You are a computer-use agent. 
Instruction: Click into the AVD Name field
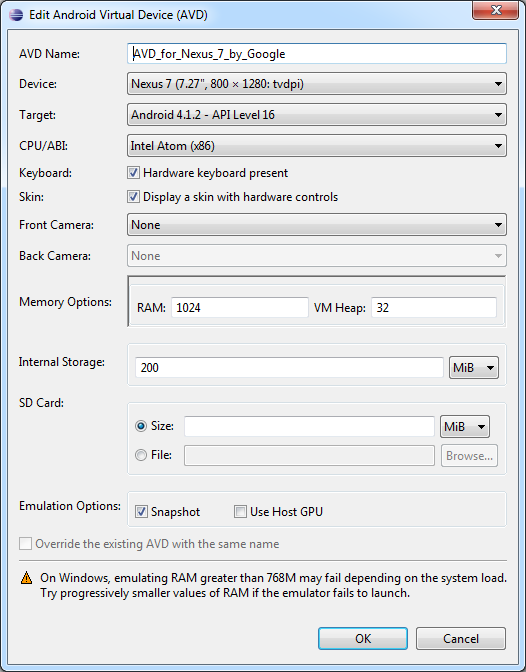click(x=317, y=54)
